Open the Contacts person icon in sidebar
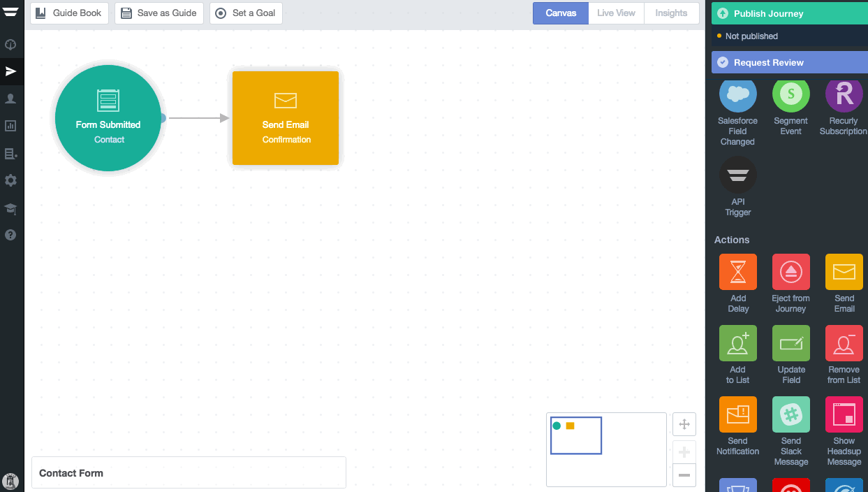This screenshot has height=492, width=868. click(x=10, y=99)
